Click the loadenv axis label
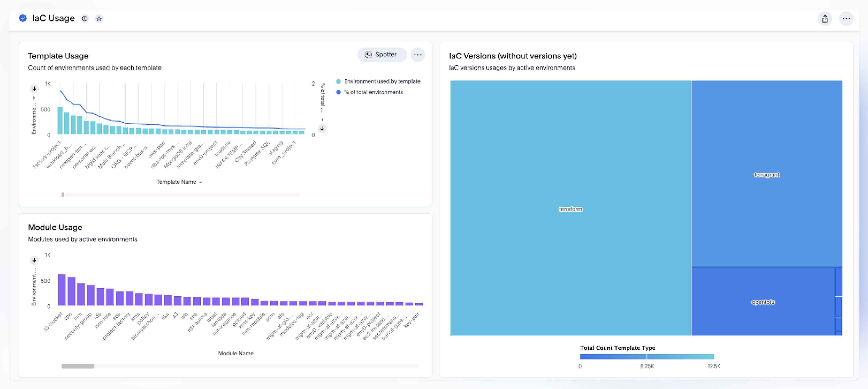Screen dimensions: 868x389 [222, 149]
